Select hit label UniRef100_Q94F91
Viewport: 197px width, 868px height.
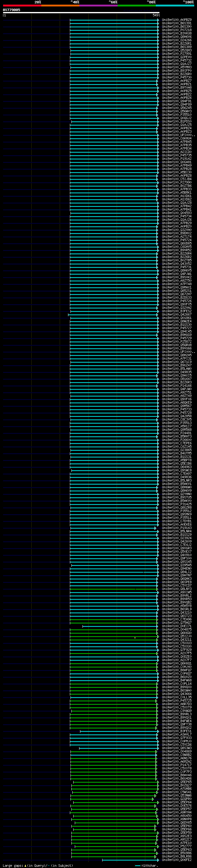(x=176, y=101)
